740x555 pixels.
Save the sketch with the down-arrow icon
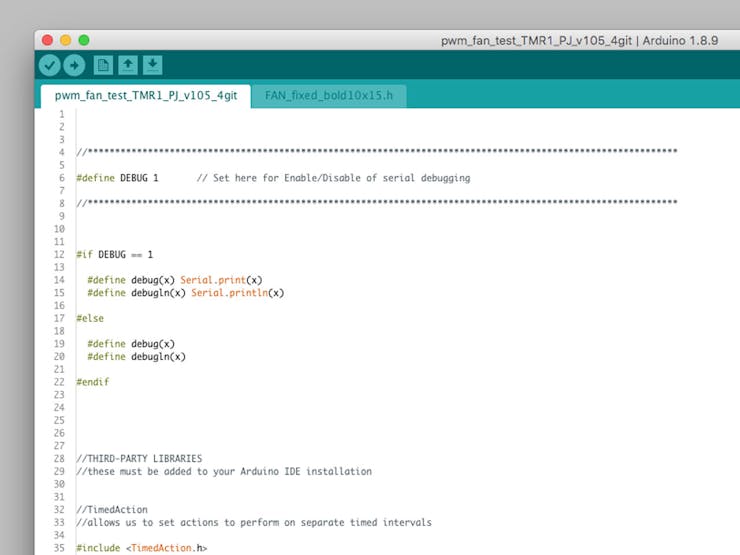pos(152,65)
